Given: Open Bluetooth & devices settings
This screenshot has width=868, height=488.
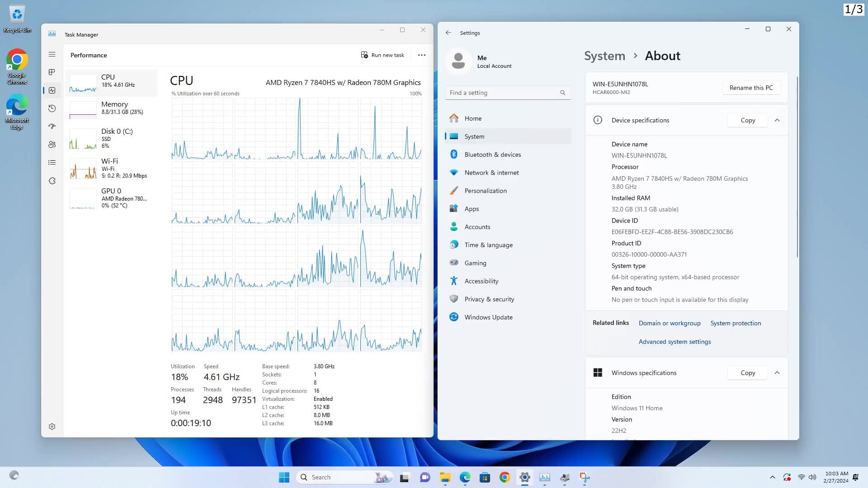Looking at the screenshot, I should click(x=508, y=155).
